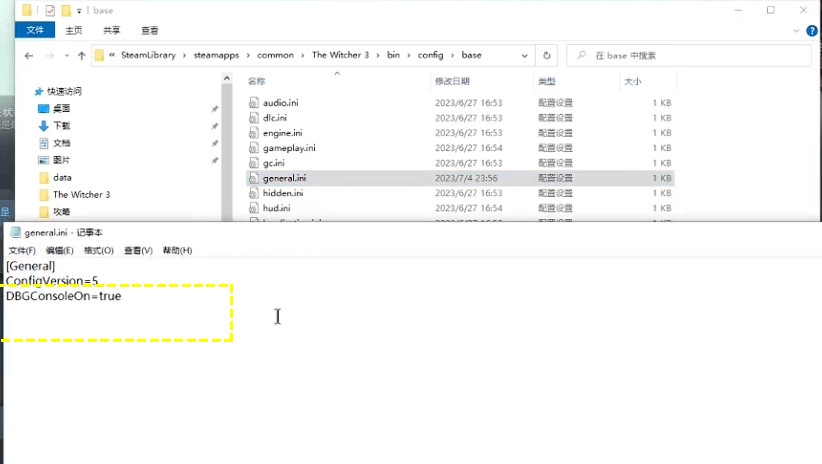
Task: Select The Witcher 3 folder in sidebar
Action: tap(81, 195)
